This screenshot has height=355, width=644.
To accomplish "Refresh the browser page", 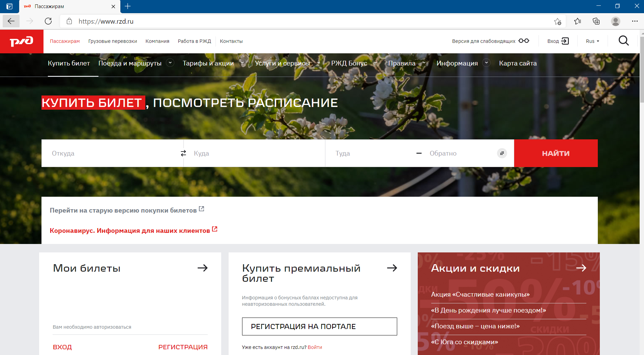I will 48,21.
